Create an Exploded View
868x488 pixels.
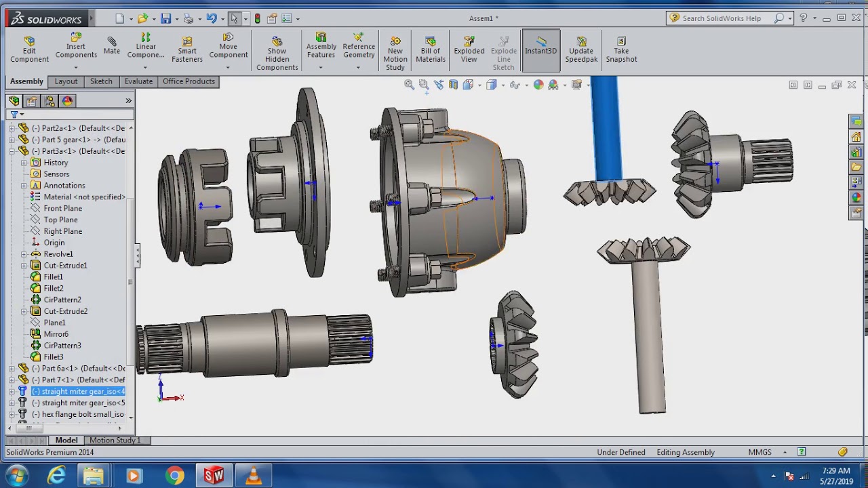click(x=469, y=49)
